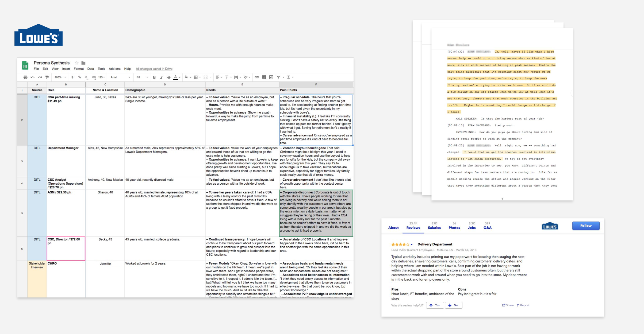Select column C header
Screen dimensions: 644x334
coord(105,84)
